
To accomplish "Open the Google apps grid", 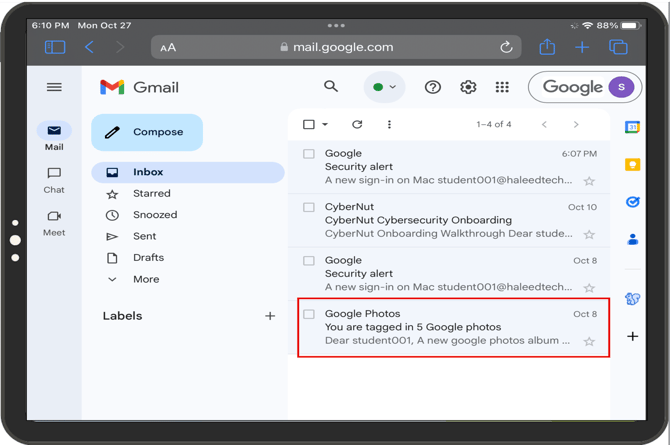I will 502,87.
